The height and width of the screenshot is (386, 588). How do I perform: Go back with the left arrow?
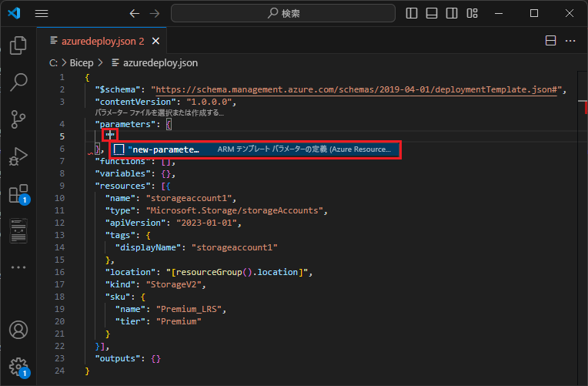tap(134, 14)
